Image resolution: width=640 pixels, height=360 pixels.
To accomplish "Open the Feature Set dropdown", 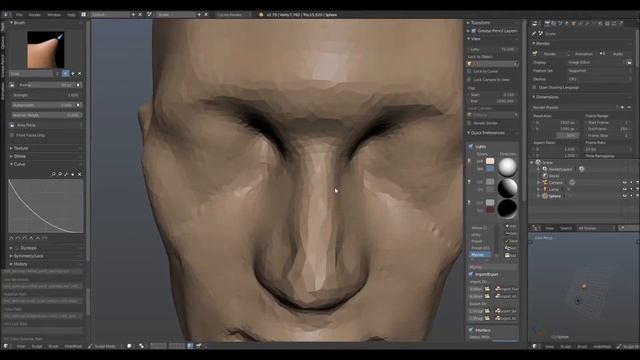I will point(600,71).
